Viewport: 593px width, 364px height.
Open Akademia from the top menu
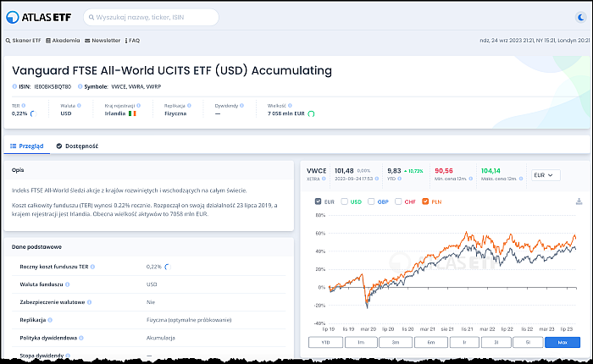click(63, 41)
